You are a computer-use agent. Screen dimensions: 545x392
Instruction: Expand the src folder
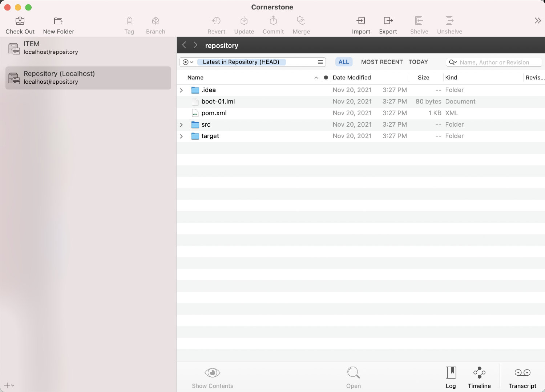coord(181,125)
